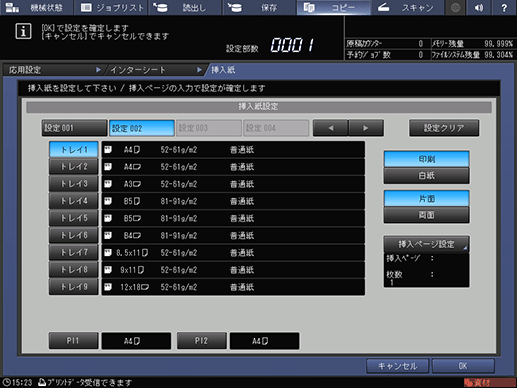Select トレイ5 paper tray

click(x=74, y=218)
